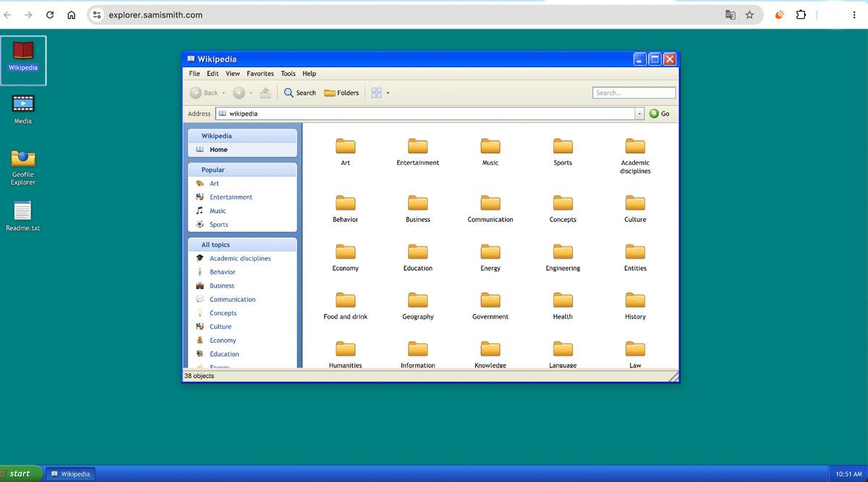
Task: Open the Entertainment folder icon
Action: pos(417,146)
